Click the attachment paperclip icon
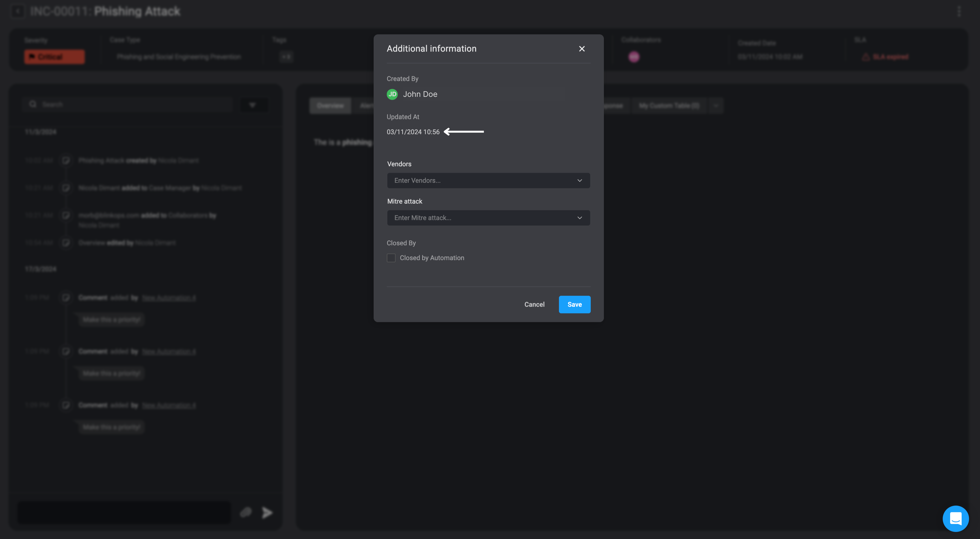 coord(246,513)
